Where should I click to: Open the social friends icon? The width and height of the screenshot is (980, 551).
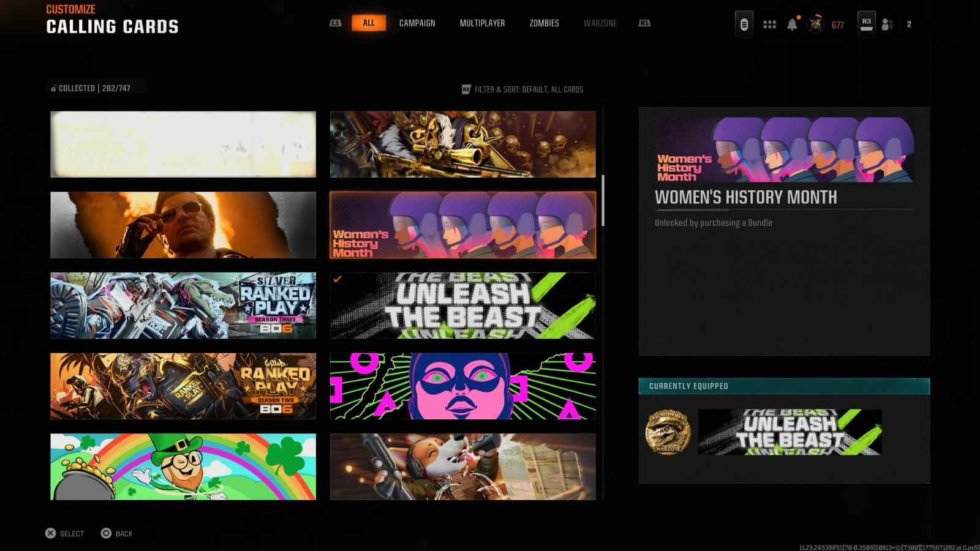coord(887,24)
